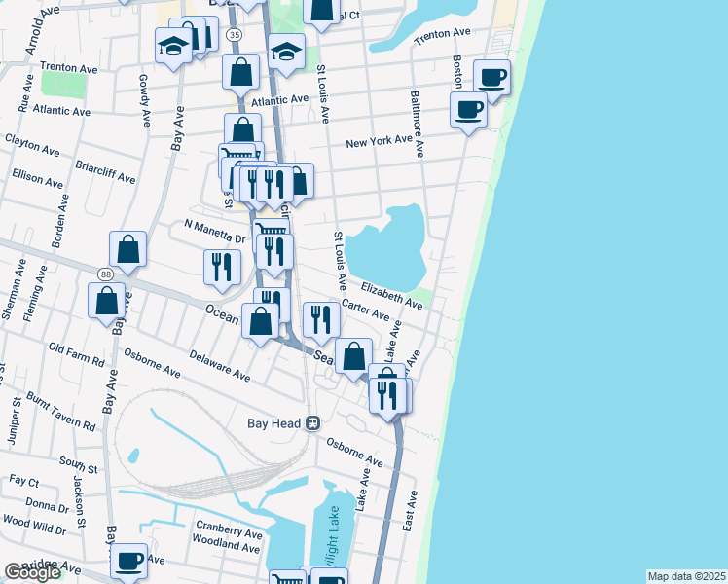Open the cafe marker at bottom near Bridge Ave
Image resolution: width=728 pixels, height=584 pixels.
click(x=128, y=563)
